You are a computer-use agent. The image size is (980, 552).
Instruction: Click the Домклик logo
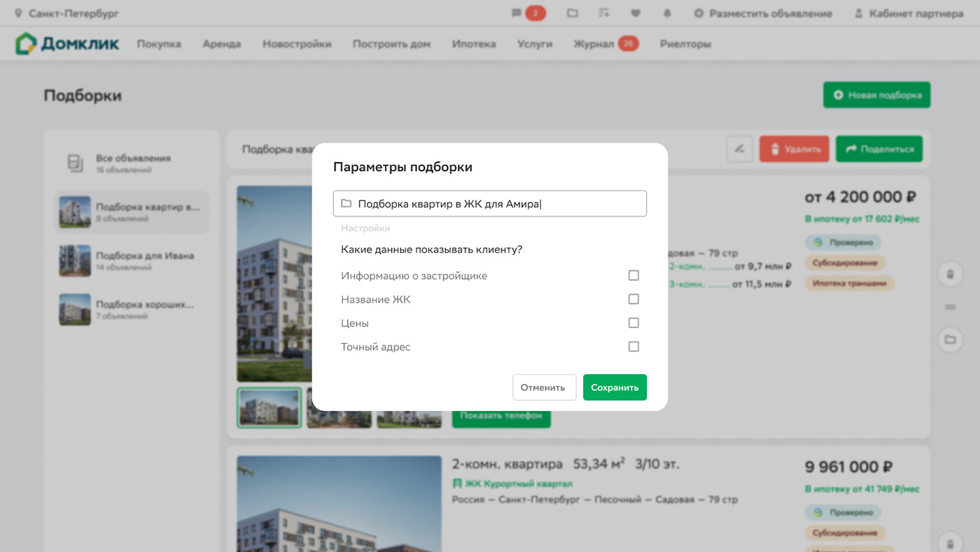(67, 44)
